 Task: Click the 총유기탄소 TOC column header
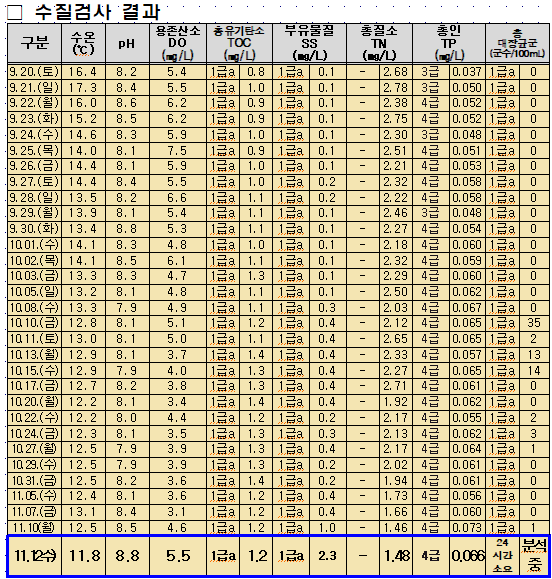pyautogui.click(x=240, y=43)
